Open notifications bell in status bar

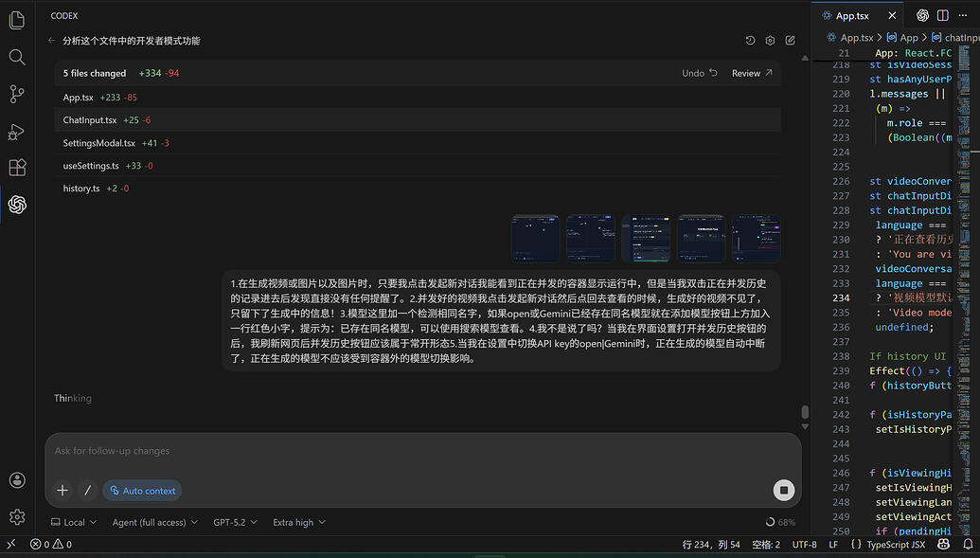[968, 544]
